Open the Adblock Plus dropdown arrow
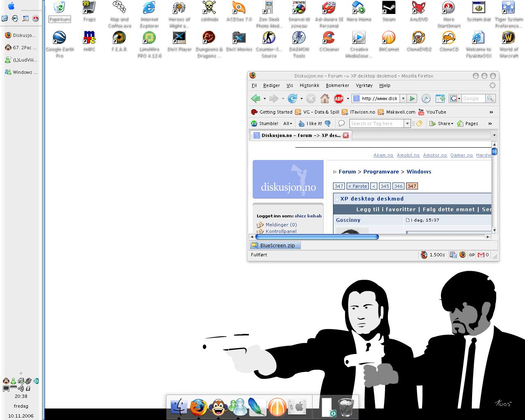The height and width of the screenshot is (420, 525). (x=348, y=98)
